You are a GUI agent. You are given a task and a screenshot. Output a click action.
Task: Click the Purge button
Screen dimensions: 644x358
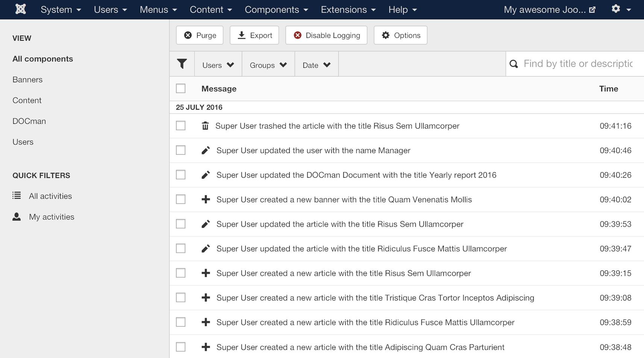pos(200,35)
